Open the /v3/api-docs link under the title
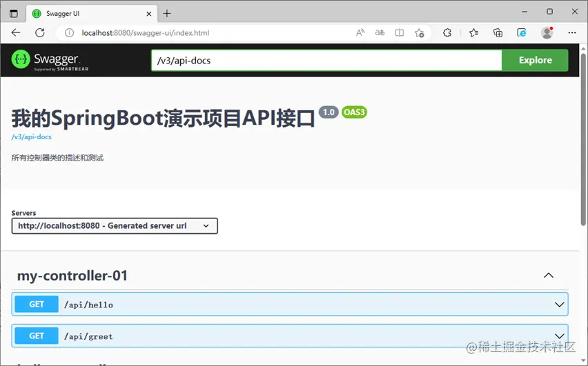This screenshot has height=366, width=588. (x=32, y=136)
